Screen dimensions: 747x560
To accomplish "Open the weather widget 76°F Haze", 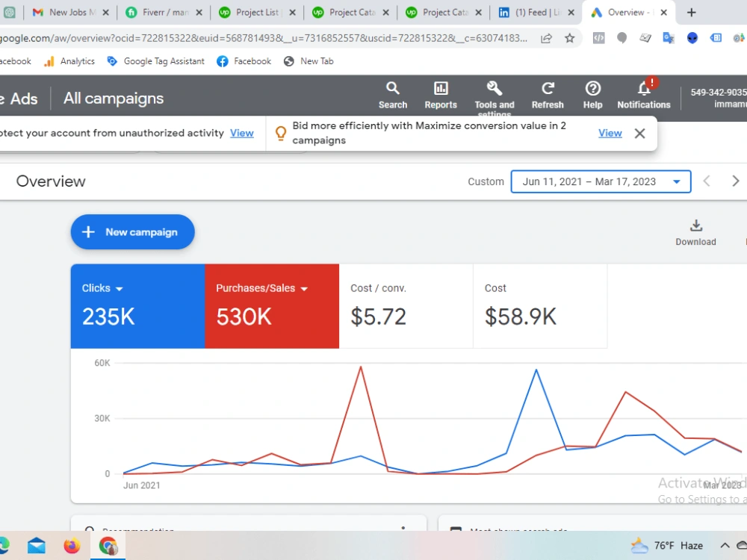I will coord(666,546).
